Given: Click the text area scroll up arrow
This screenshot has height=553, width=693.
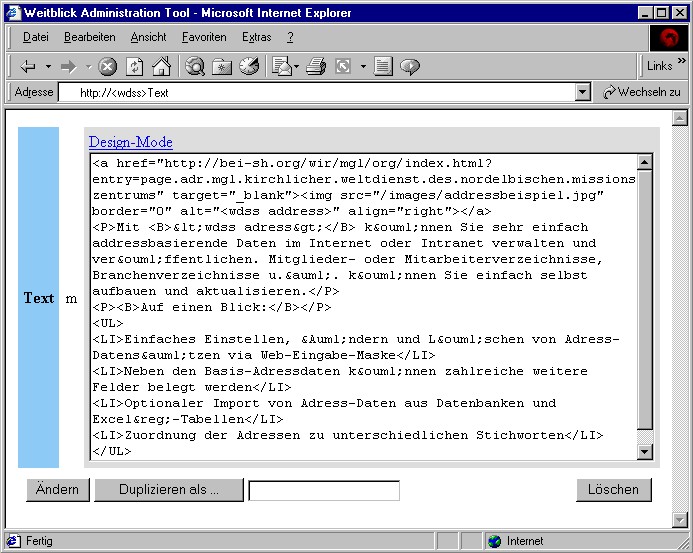Looking at the screenshot, I should (x=645, y=162).
